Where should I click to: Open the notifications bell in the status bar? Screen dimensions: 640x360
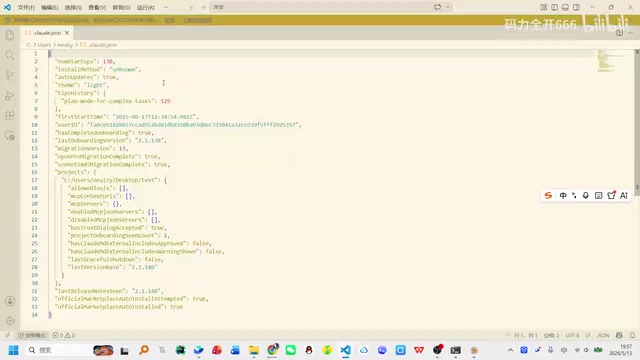pyautogui.click(x=632, y=335)
